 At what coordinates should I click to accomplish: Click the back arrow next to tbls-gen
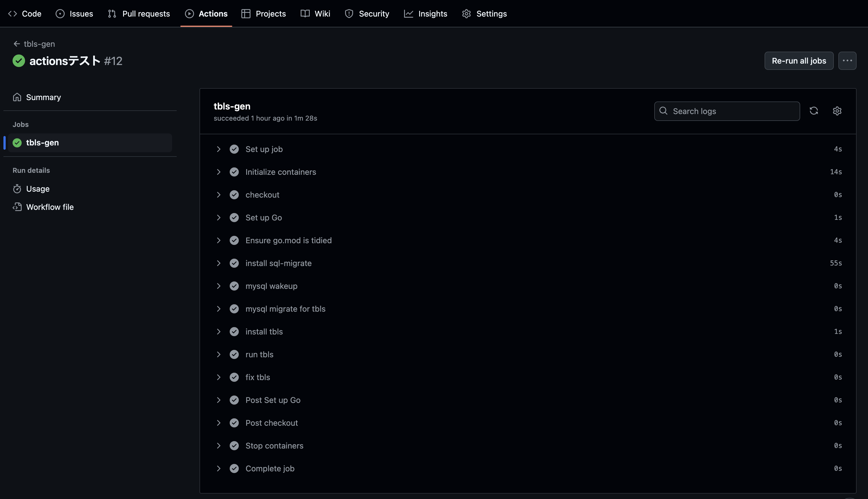(x=17, y=44)
